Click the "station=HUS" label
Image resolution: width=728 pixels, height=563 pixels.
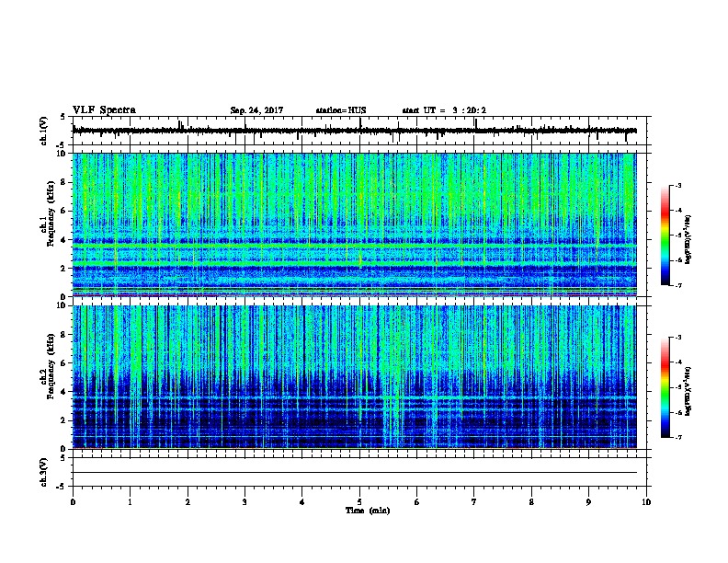pyautogui.click(x=341, y=110)
